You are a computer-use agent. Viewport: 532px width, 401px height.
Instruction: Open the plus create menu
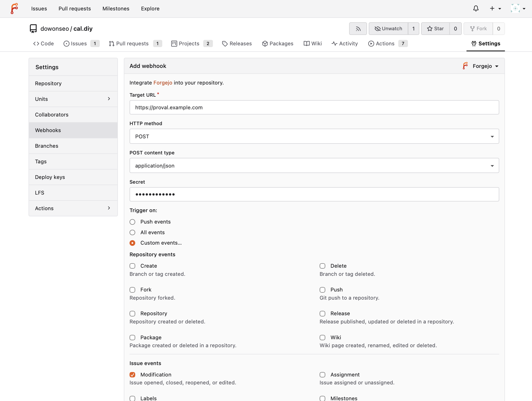495,8
